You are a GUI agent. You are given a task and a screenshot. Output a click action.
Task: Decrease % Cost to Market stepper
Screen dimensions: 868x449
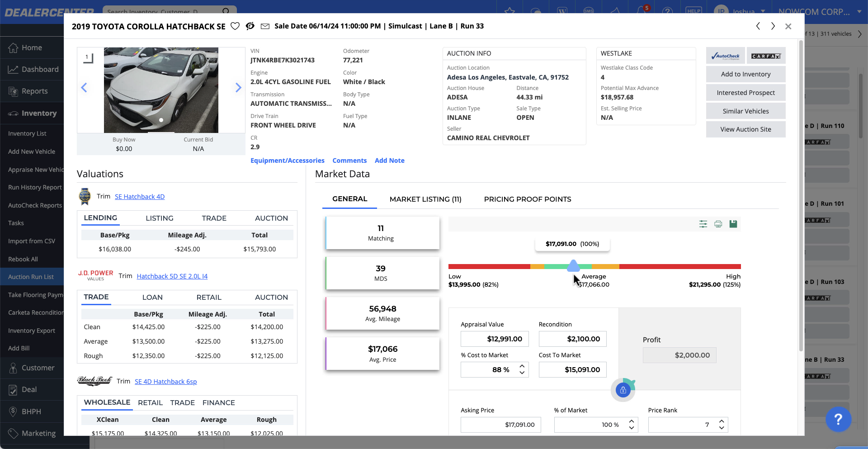(x=522, y=373)
